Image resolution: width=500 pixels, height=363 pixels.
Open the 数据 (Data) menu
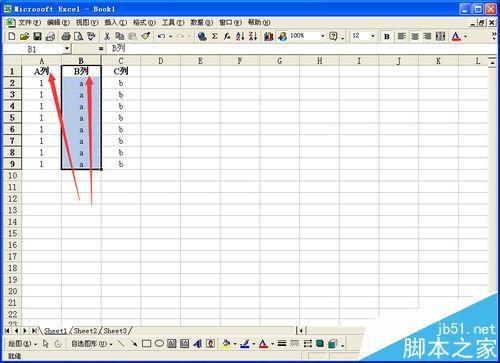(201, 22)
